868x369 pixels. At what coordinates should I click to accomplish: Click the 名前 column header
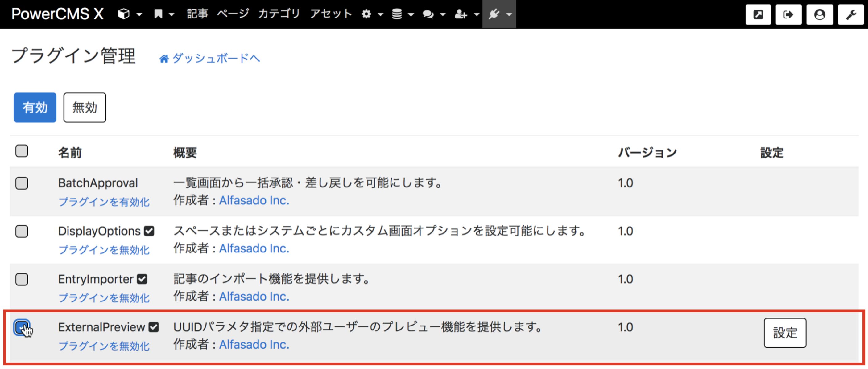[x=70, y=153]
